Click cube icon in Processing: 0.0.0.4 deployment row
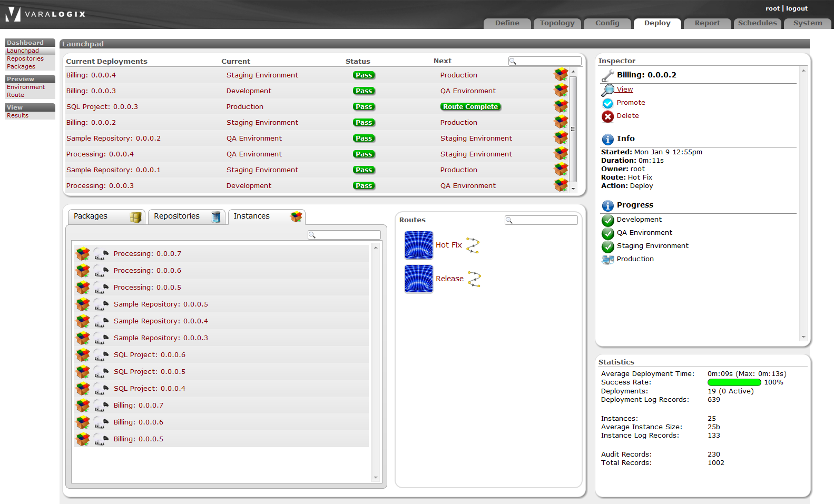834x504 pixels. (561, 154)
